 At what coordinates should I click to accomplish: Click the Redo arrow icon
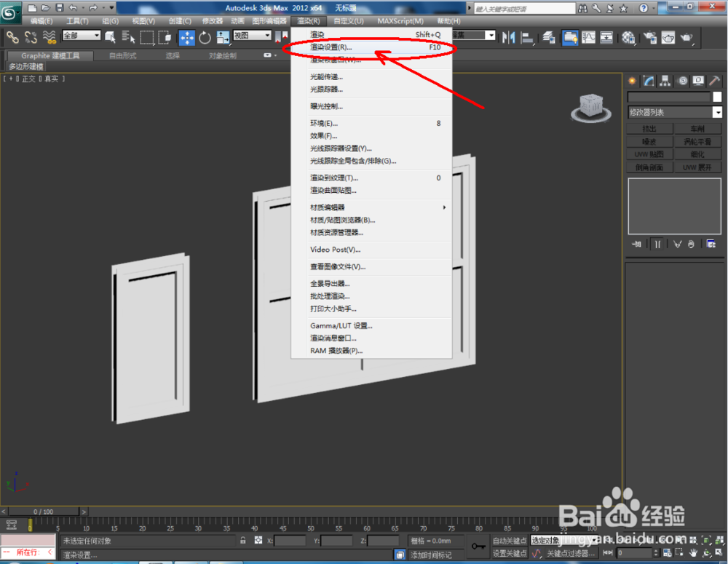tap(93, 7)
